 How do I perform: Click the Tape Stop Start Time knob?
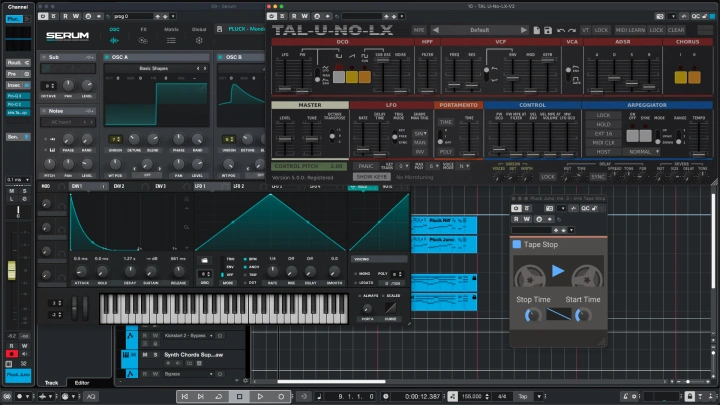(x=583, y=315)
